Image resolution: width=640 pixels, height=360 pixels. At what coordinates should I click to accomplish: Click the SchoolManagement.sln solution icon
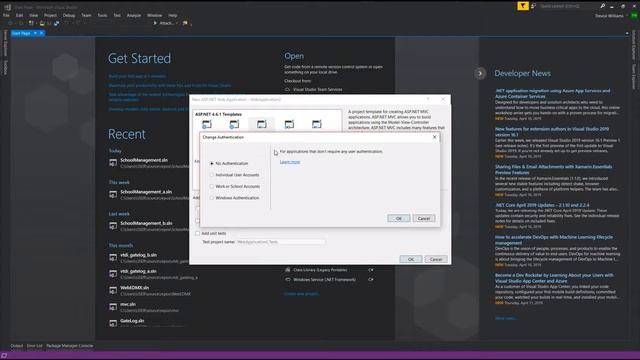[x=113, y=163]
